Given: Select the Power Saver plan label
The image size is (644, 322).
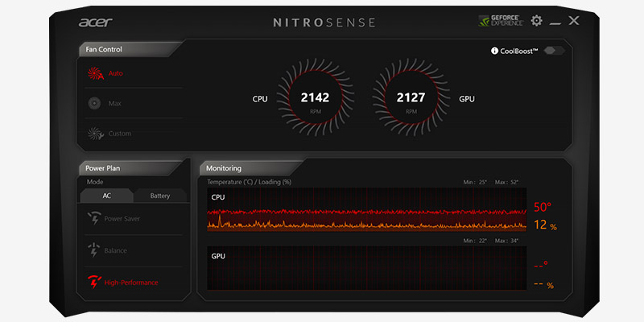Looking at the screenshot, I should pos(122,219).
